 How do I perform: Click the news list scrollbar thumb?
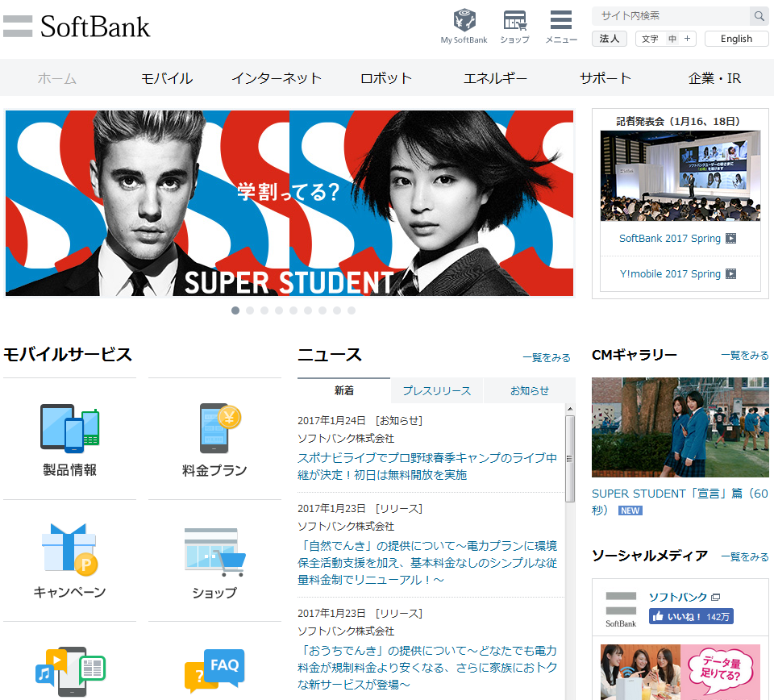570,459
